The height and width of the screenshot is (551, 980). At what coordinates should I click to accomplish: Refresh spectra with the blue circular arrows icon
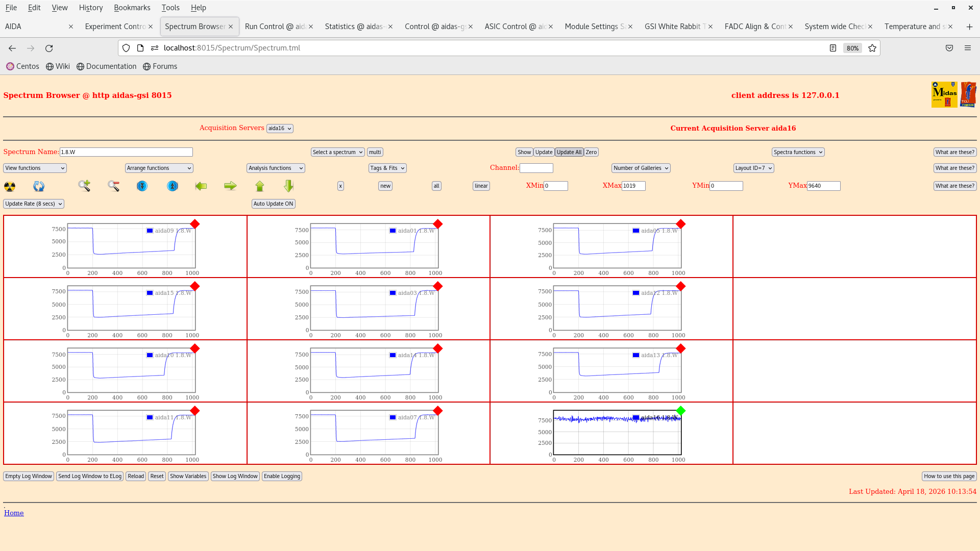[38, 186]
